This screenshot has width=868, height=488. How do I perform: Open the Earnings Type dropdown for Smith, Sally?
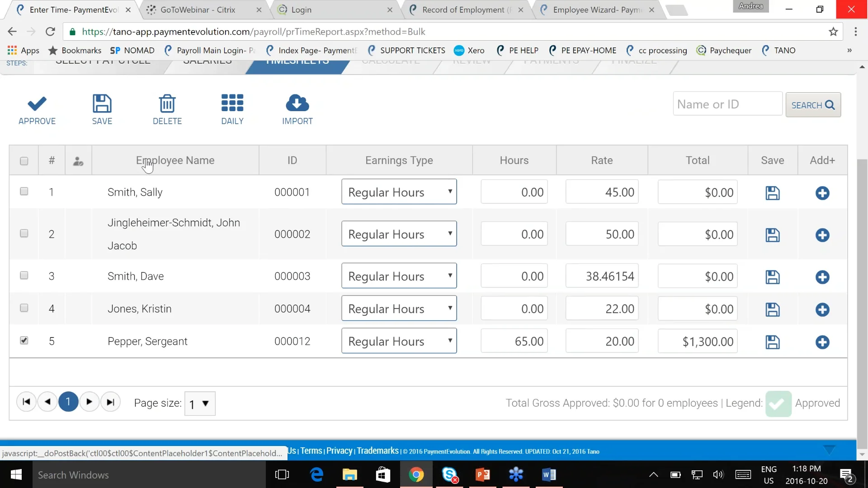(399, 192)
